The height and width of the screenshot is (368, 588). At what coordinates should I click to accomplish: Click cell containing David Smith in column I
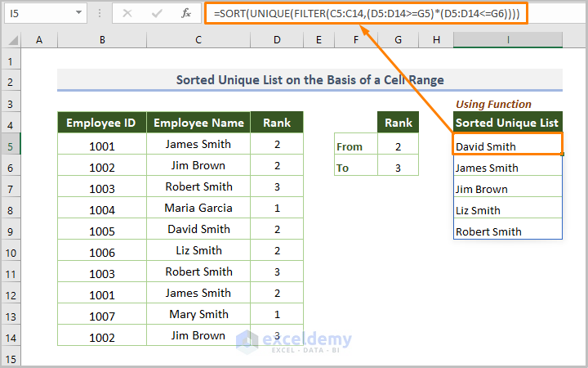coord(507,146)
